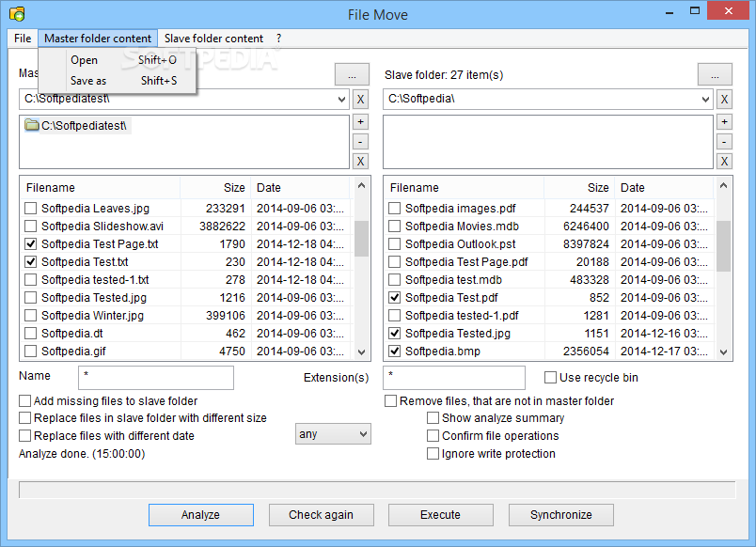The width and height of the screenshot is (756, 547).
Task: Clear the master folder list with X button
Action: tap(360, 161)
